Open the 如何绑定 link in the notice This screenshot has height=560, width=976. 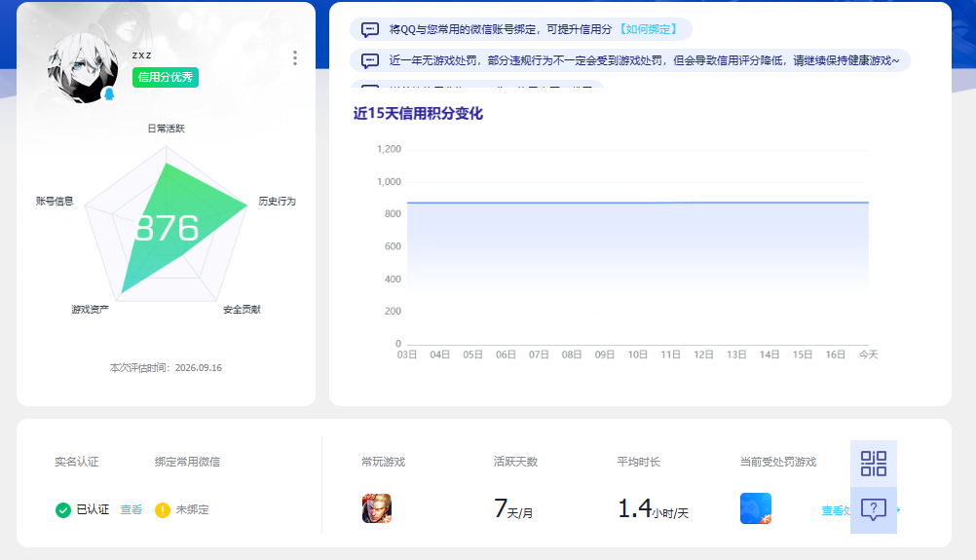(648, 29)
